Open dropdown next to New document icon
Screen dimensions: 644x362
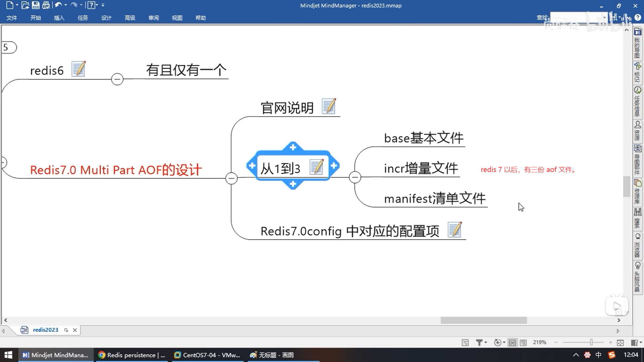point(17,5)
